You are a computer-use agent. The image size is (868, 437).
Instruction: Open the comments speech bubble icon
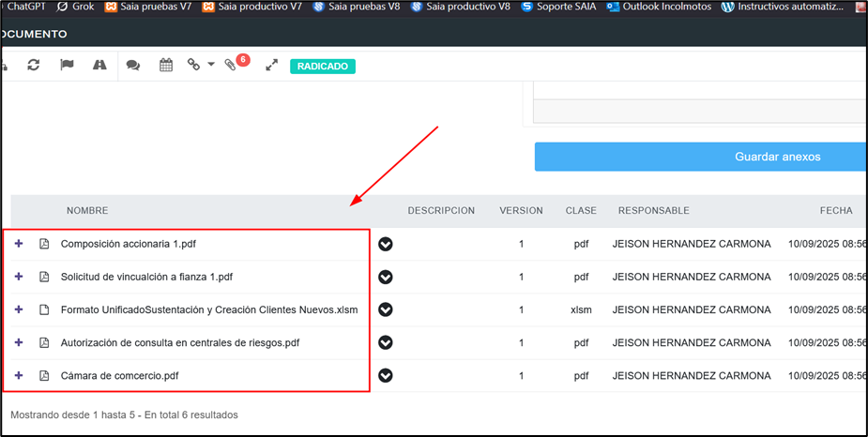(x=133, y=66)
